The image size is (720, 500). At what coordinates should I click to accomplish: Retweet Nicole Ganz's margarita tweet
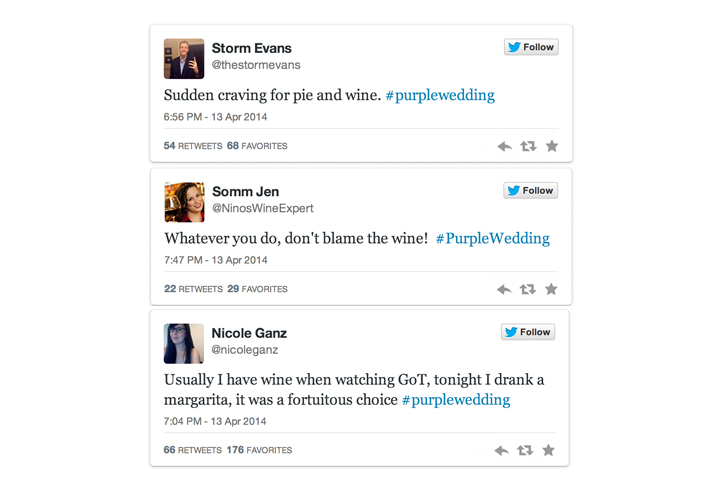525,450
